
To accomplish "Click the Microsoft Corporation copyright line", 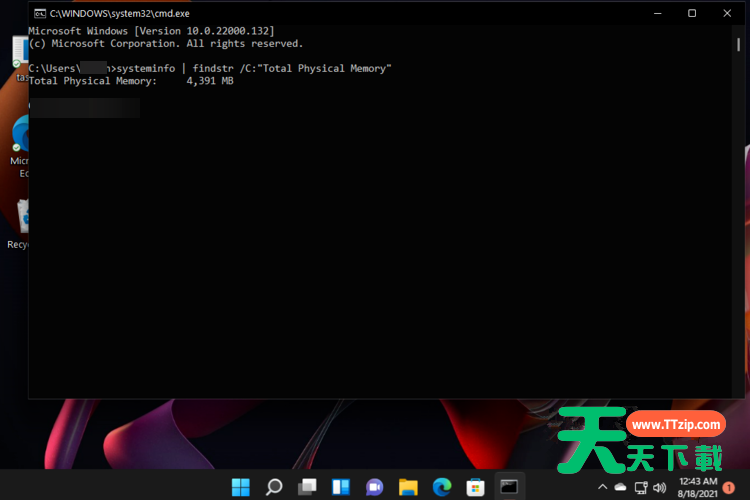I will coord(165,44).
